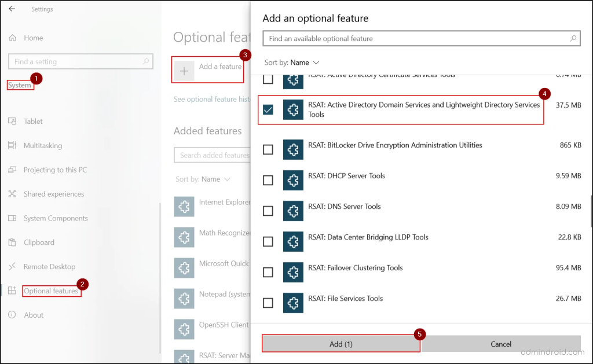Click the Add (1) button
Viewport: 593px width, 364px height.
click(341, 343)
